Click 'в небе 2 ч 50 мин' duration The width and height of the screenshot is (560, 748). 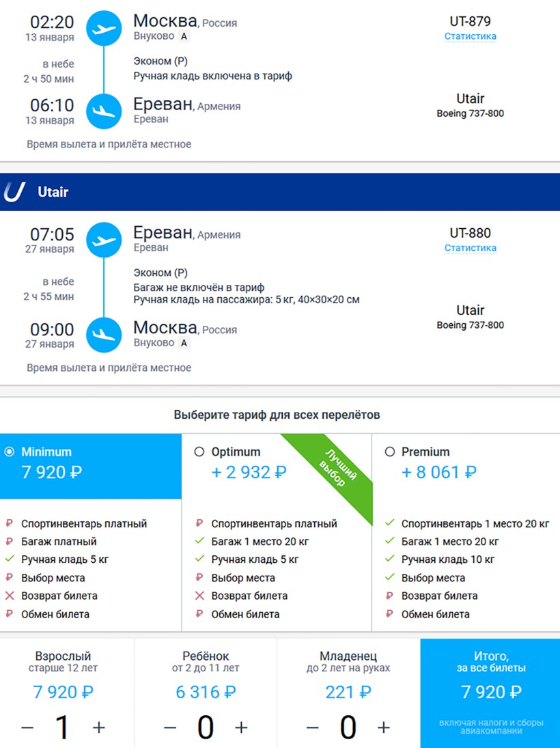click(x=49, y=72)
